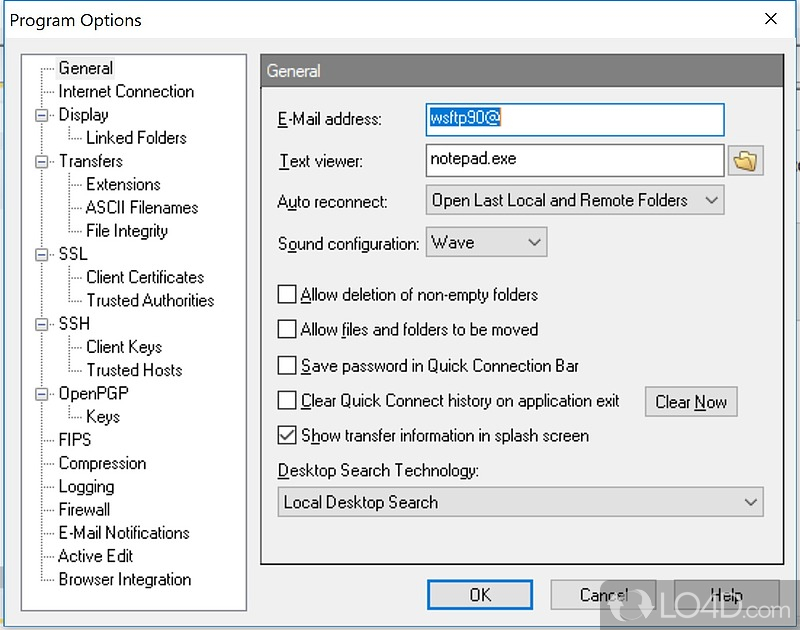Toggle Save password in Quick Connection Bar
This screenshot has height=630, width=800.
[287, 366]
